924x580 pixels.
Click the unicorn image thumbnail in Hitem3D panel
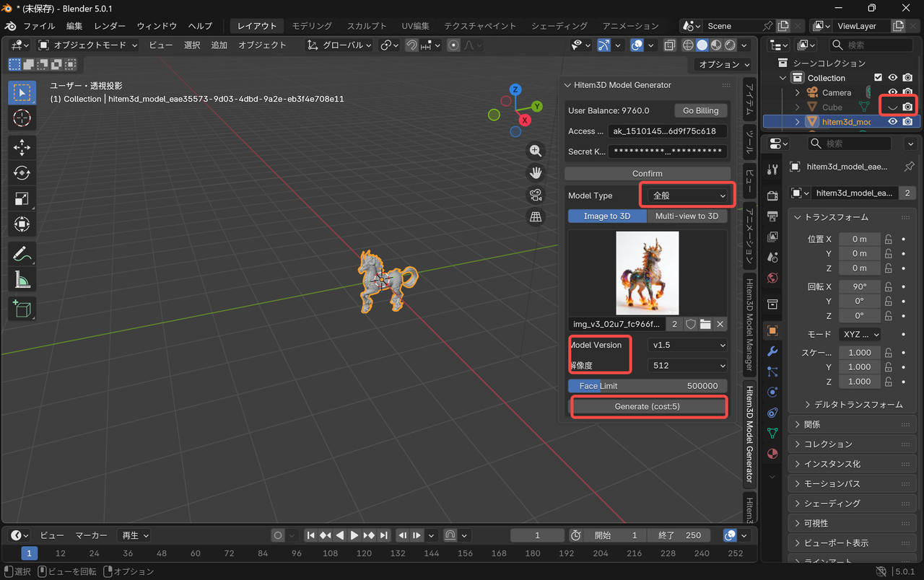648,273
